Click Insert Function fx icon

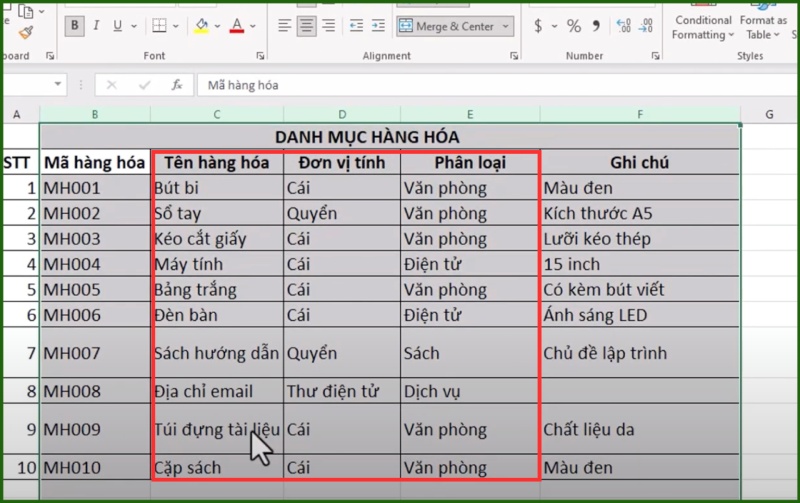[177, 85]
